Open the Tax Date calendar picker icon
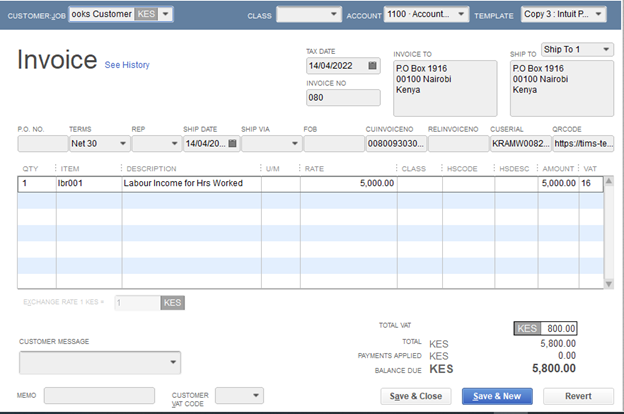 [x=373, y=66]
